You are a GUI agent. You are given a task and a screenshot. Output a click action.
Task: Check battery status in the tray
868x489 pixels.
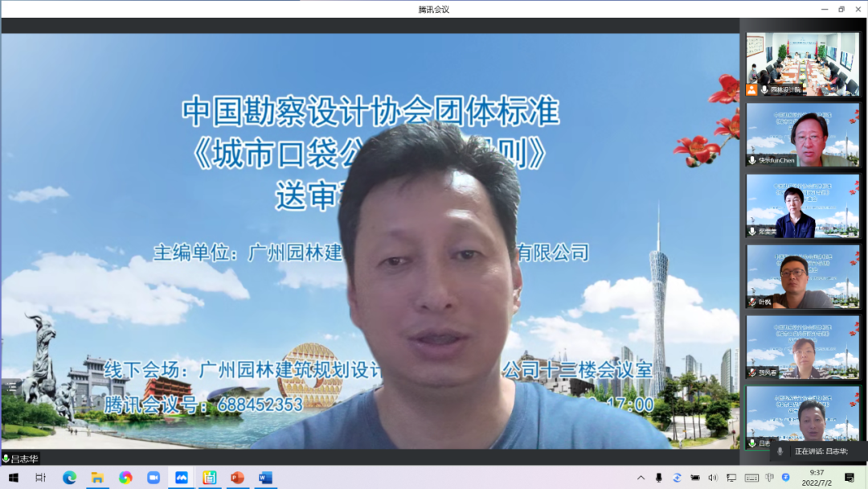point(695,478)
